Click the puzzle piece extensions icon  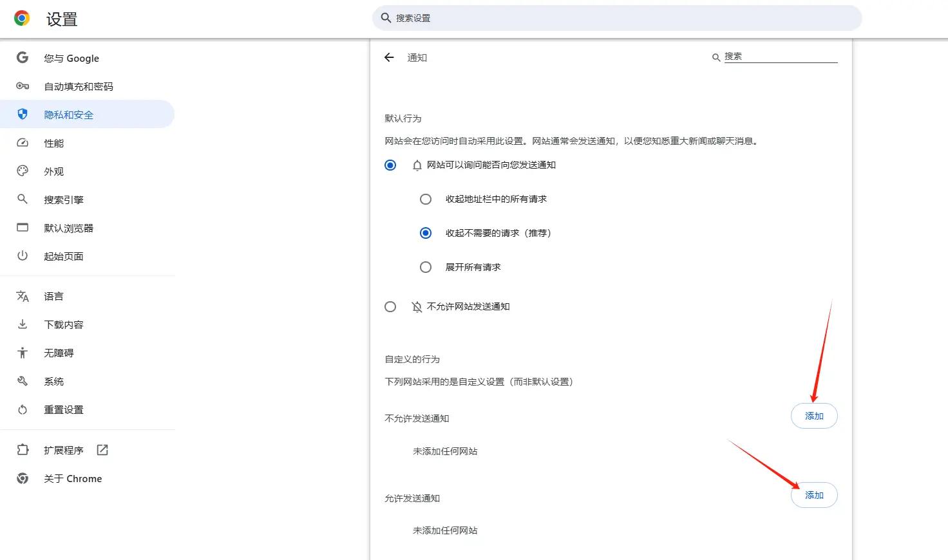[x=23, y=450]
